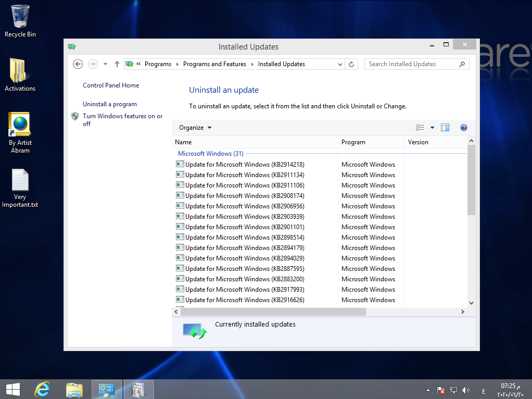Open Turn Windows features on or off
Image resolution: width=532 pixels, height=399 pixels.
tap(122, 120)
